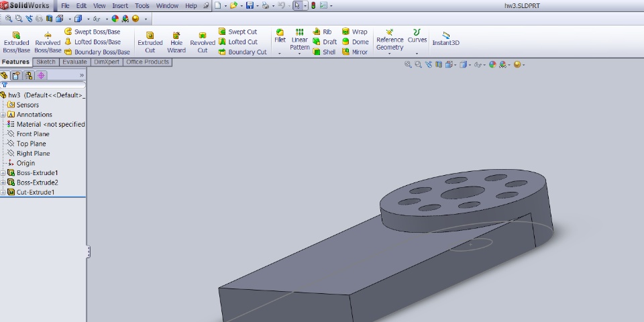Activate the Linear Pattern tool
The height and width of the screenshot is (322, 644).
(299, 40)
